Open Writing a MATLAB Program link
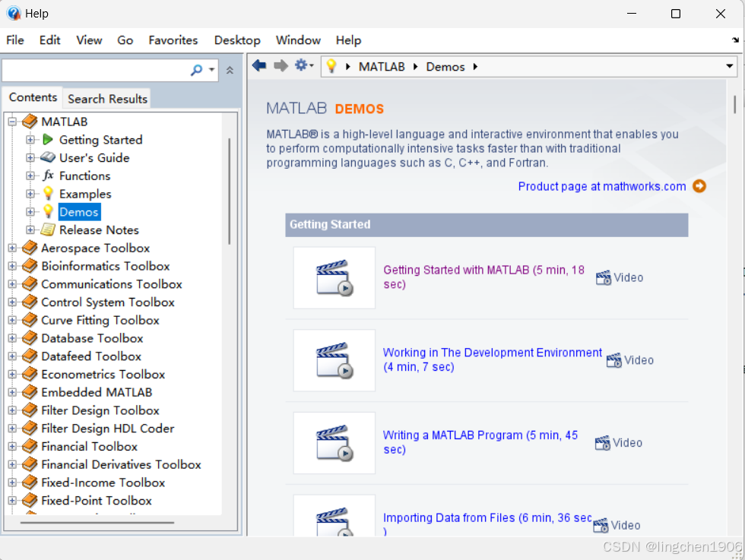This screenshot has width=745, height=560. (480, 442)
